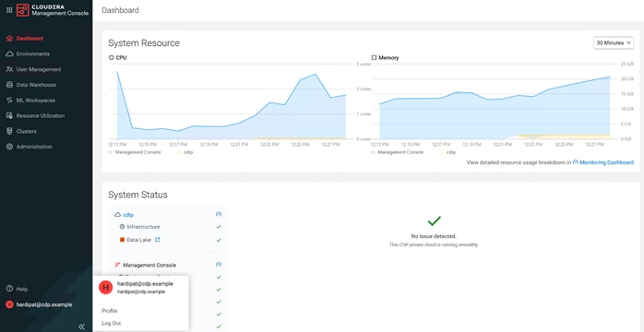
Task: Open Resource Utilization in the sidebar
Action: 41,115
